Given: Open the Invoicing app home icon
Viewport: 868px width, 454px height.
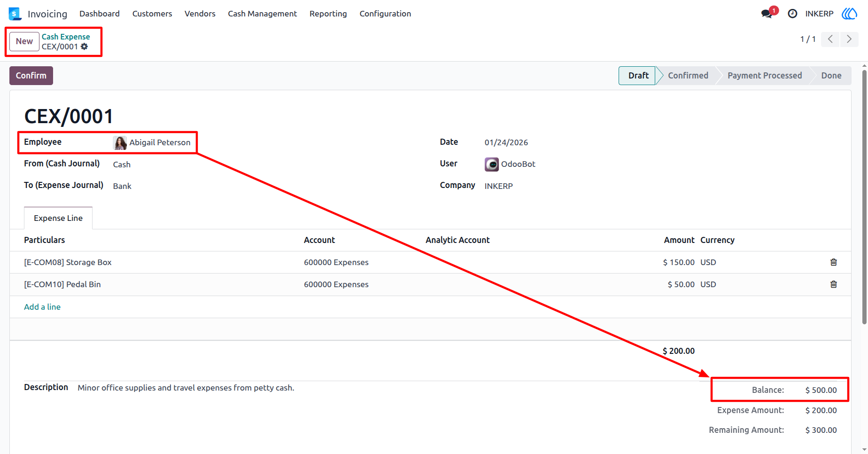Looking at the screenshot, I should point(15,14).
